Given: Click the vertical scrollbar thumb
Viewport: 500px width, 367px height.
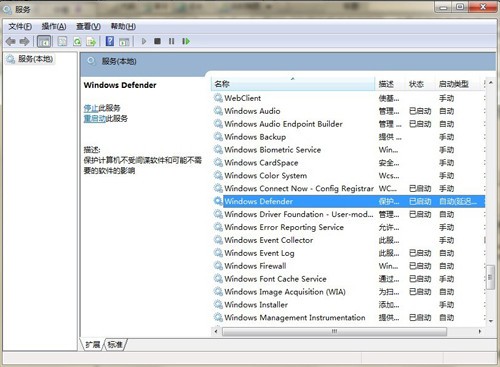Looking at the screenshot, I should [x=490, y=277].
